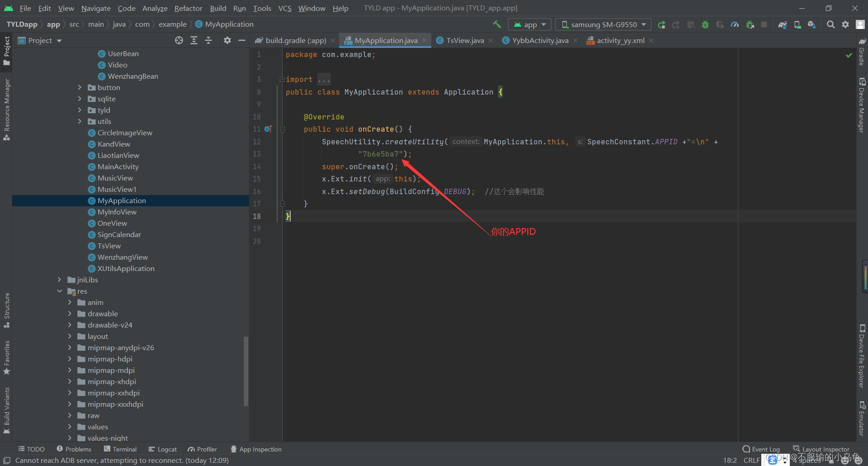The image size is (868, 466).
Task: Open Project panel options gear
Action: (x=227, y=40)
